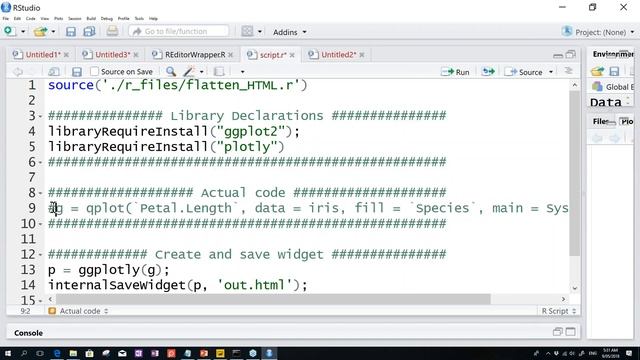The width and height of the screenshot is (640, 360).
Task: Click the Find/Replace magnifier icon
Action: 171,71
